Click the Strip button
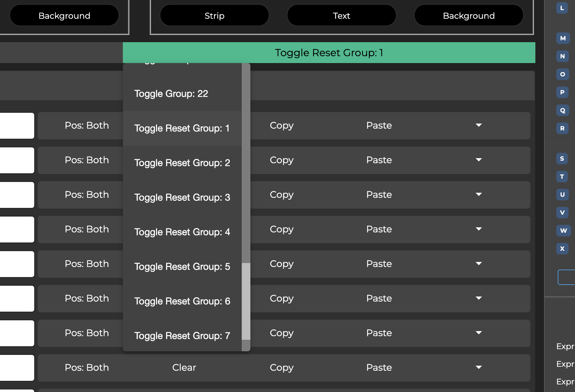The height and width of the screenshot is (392, 575). point(214,15)
